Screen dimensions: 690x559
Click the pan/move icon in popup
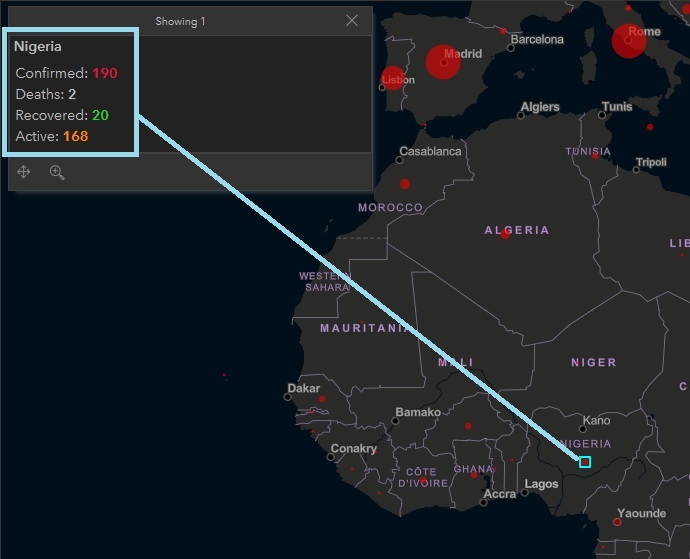point(23,172)
